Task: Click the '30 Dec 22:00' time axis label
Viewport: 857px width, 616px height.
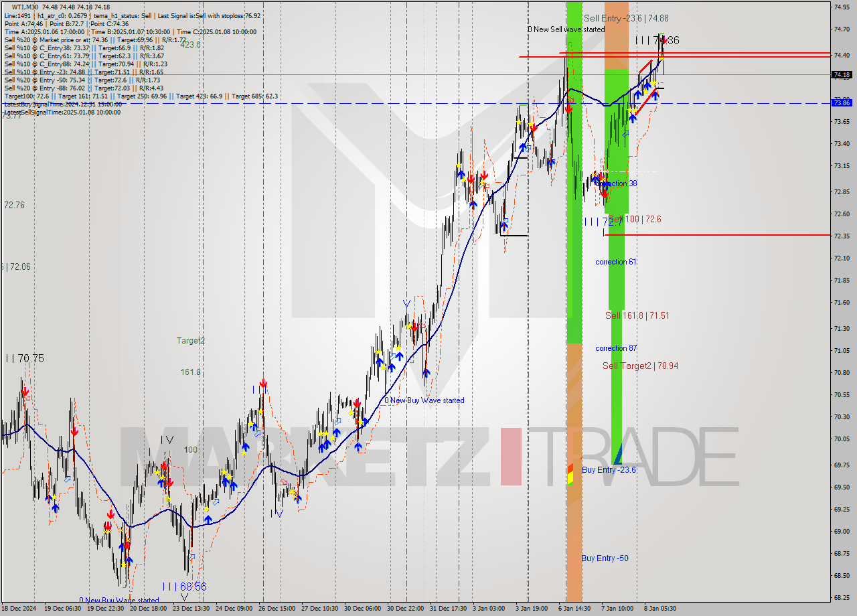Action: coord(404,610)
